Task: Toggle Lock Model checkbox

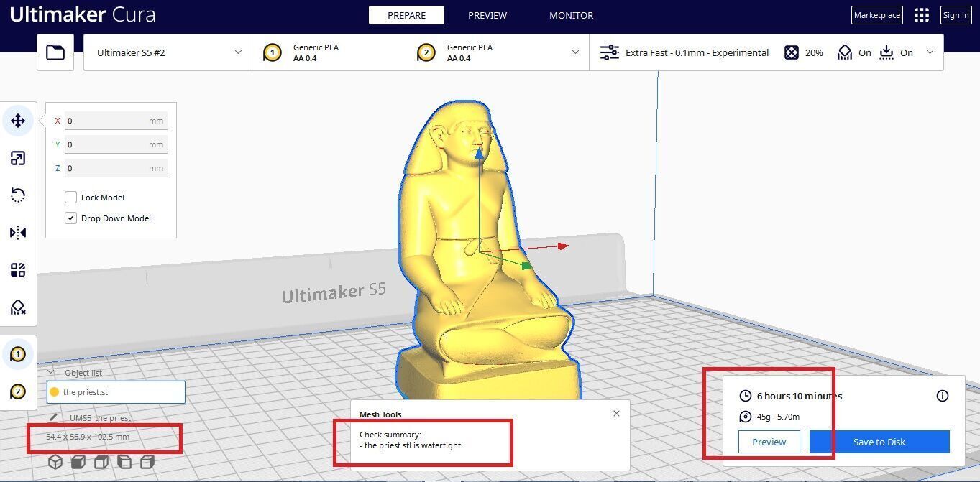Action: (70, 197)
